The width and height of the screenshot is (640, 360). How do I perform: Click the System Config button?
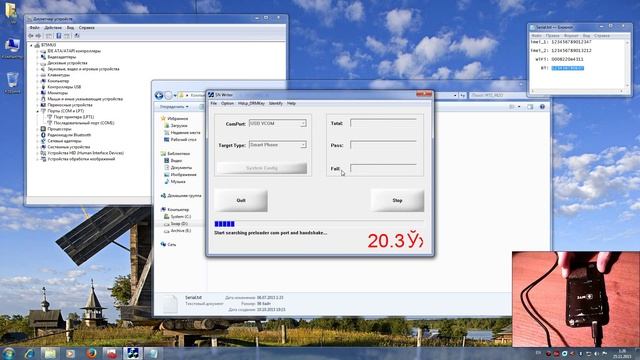(x=262, y=168)
